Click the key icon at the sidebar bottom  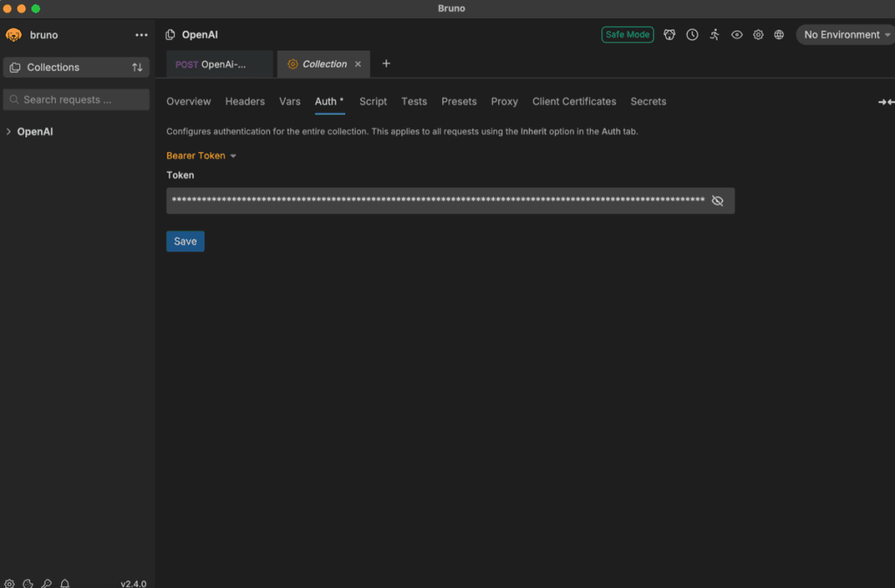pyautogui.click(x=46, y=584)
